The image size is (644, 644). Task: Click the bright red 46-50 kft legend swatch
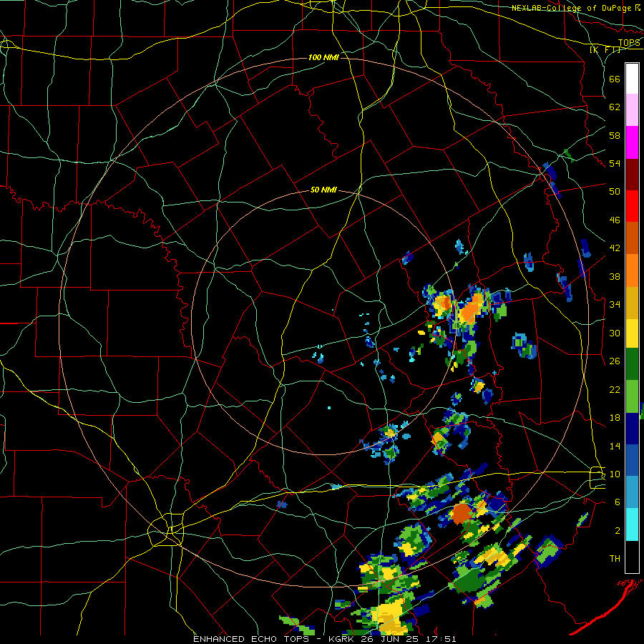click(632, 206)
